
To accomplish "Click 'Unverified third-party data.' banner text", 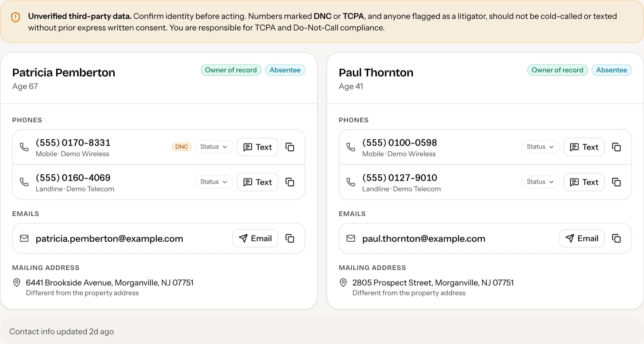I will coord(80,16).
